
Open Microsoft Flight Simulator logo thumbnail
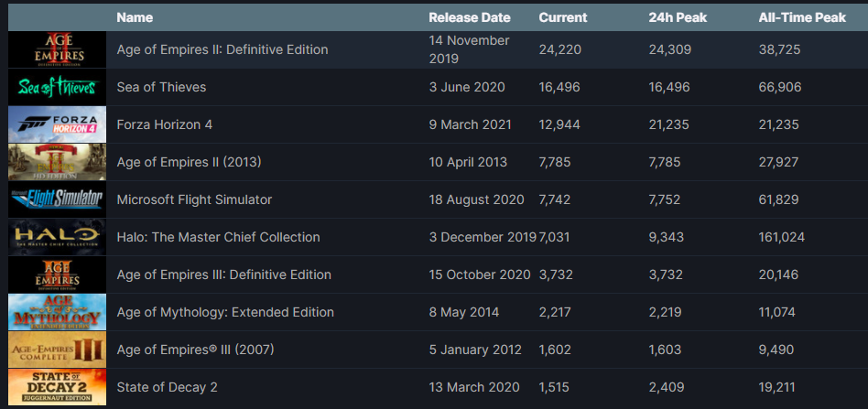click(57, 199)
